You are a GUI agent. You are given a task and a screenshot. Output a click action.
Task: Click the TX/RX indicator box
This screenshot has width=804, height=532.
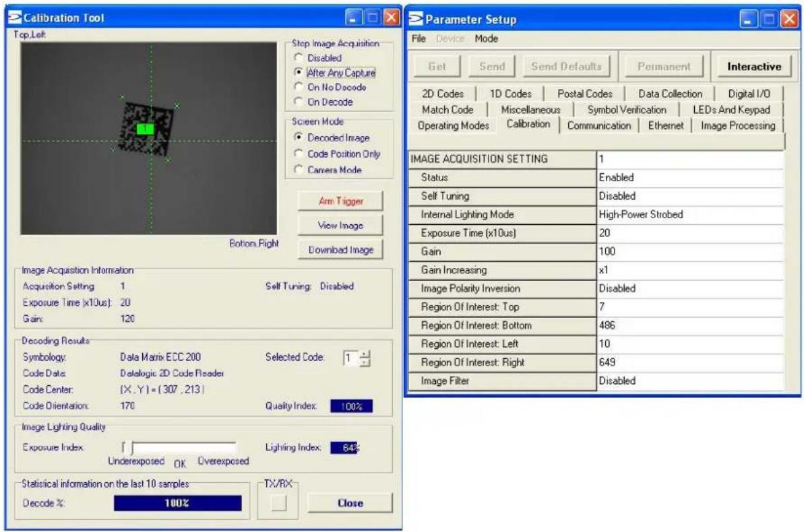pyautogui.click(x=279, y=503)
